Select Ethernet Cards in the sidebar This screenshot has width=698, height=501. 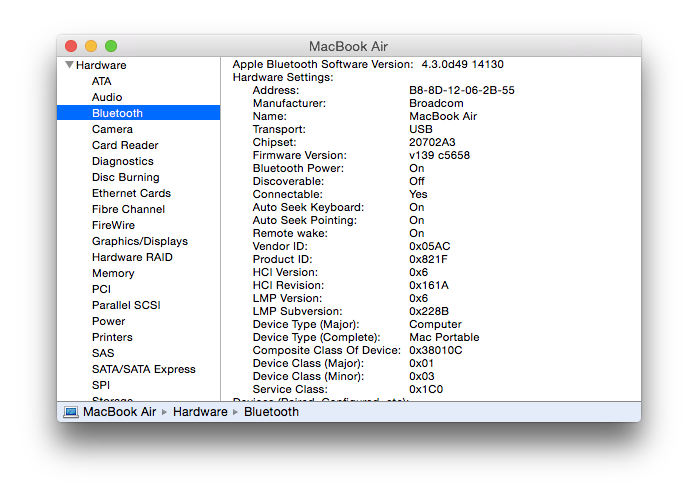tap(131, 193)
